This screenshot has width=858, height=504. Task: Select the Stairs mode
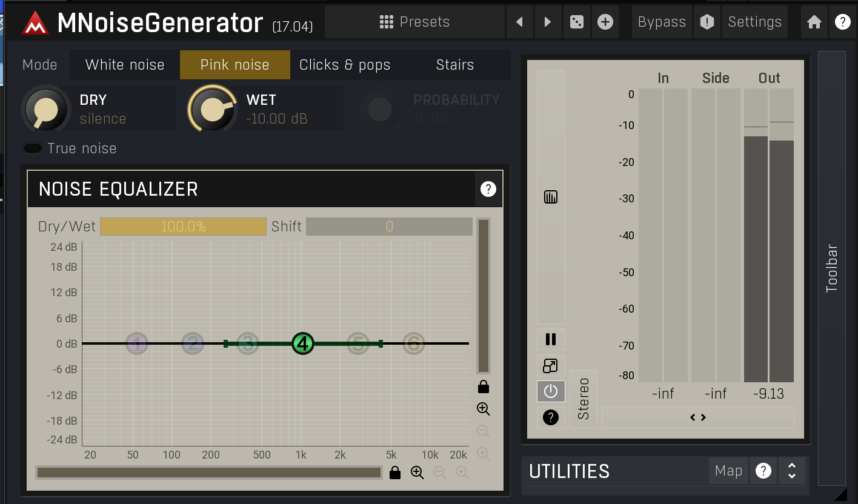tap(455, 65)
